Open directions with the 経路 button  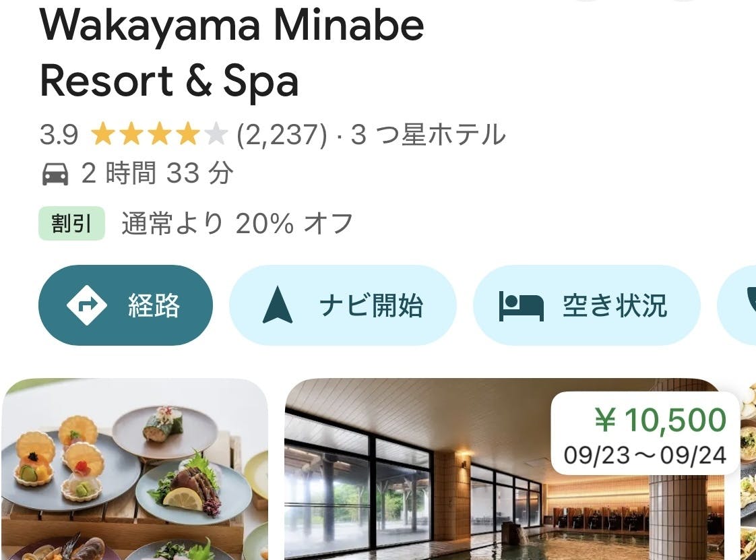coord(125,305)
